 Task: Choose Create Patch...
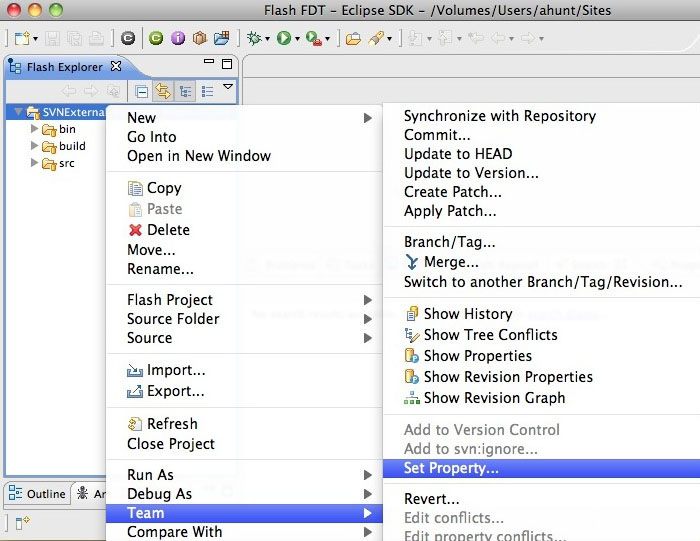pyautogui.click(x=542, y=192)
